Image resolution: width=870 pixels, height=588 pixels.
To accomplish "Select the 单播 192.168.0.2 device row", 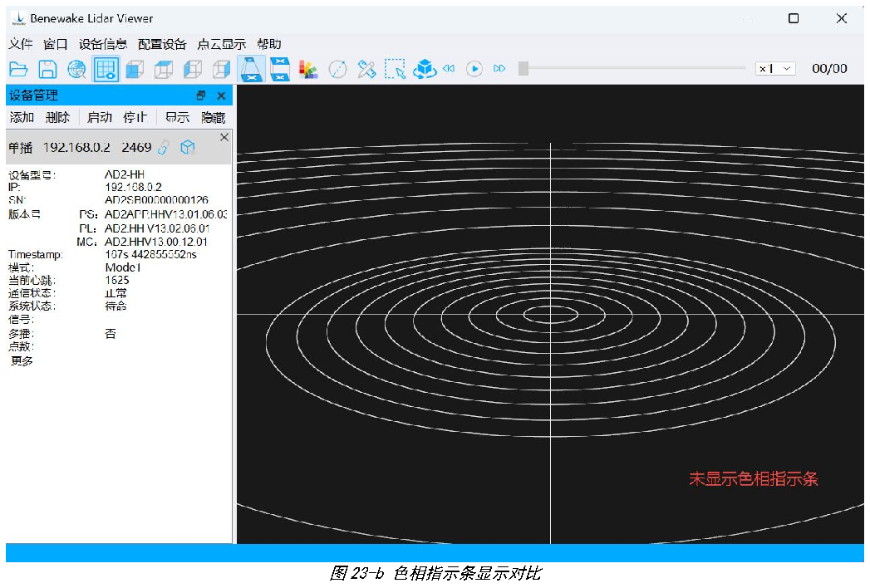I will (x=118, y=148).
